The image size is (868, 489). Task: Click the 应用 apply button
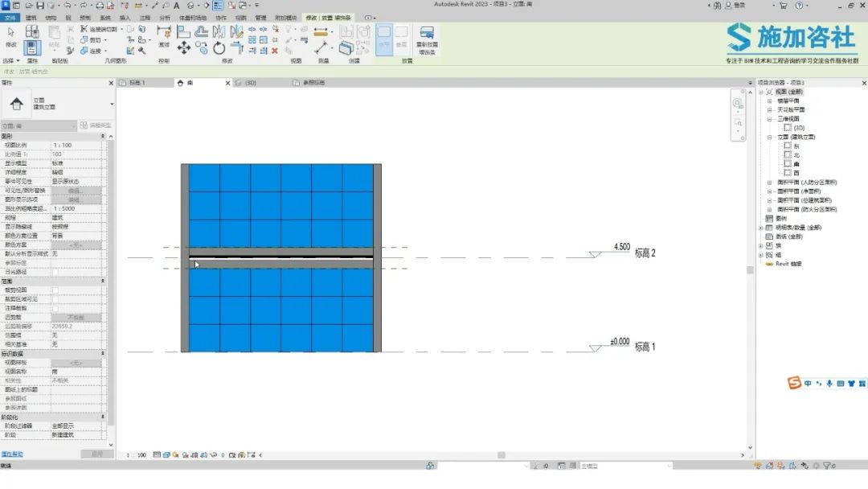(x=97, y=454)
